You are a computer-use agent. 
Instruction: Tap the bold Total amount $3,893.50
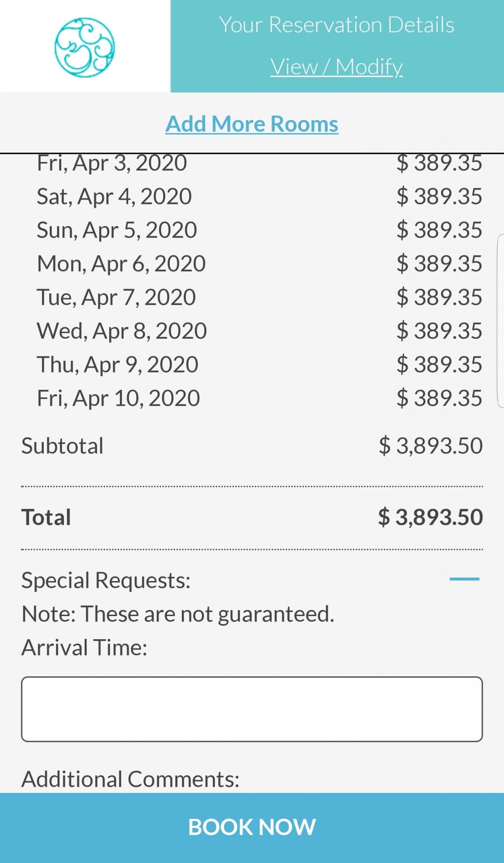pyautogui.click(x=430, y=517)
